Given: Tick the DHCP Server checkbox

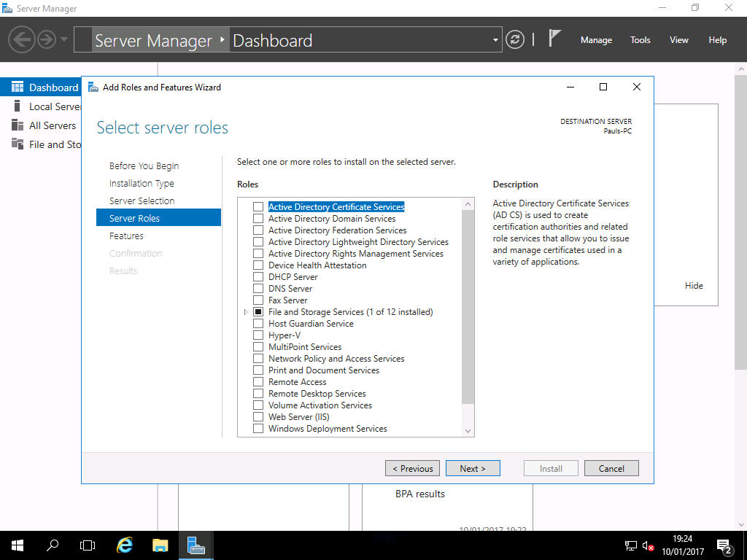Looking at the screenshot, I should (258, 276).
